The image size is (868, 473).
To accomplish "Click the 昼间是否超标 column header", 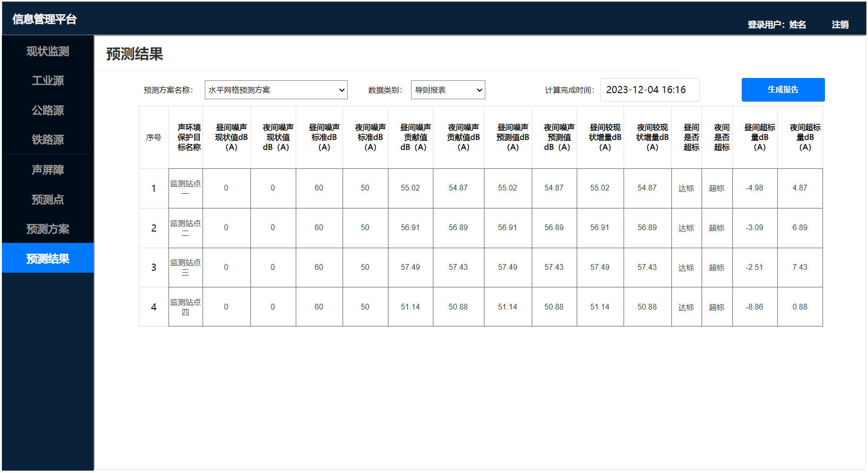I will click(691, 138).
